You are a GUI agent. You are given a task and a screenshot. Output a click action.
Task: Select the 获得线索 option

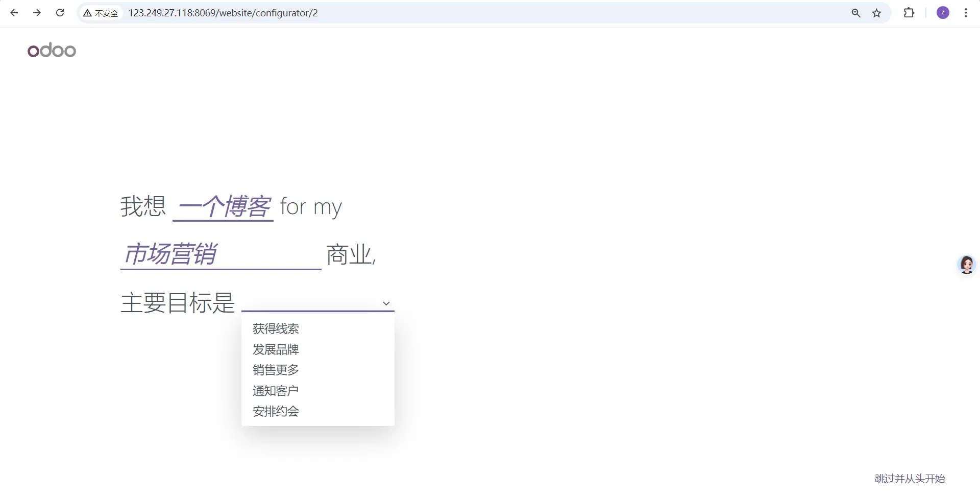(x=276, y=328)
